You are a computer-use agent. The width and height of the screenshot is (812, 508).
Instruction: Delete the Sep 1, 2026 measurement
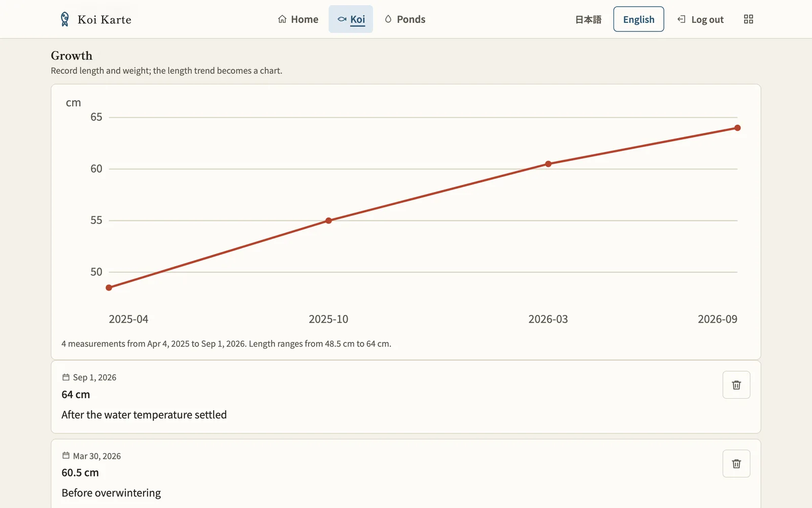(736, 385)
